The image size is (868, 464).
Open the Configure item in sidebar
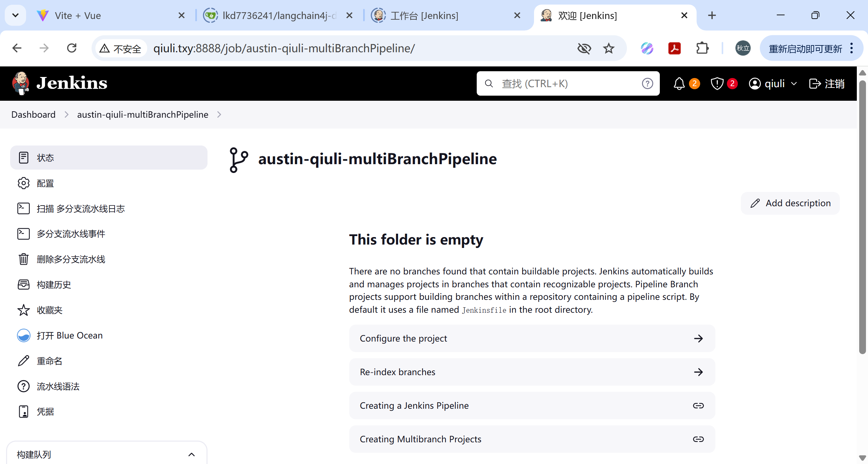[45, 183]
